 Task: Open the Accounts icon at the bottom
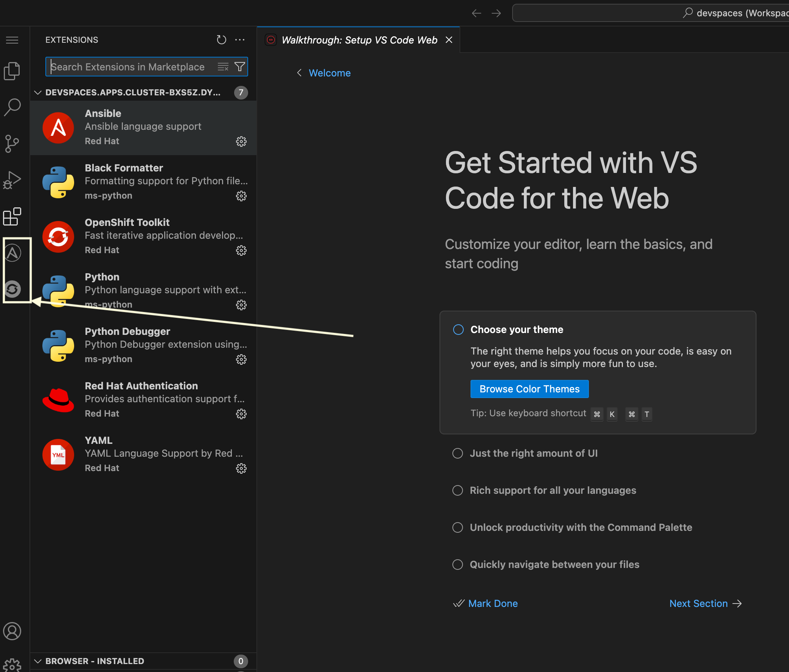[x=12, y=631]
